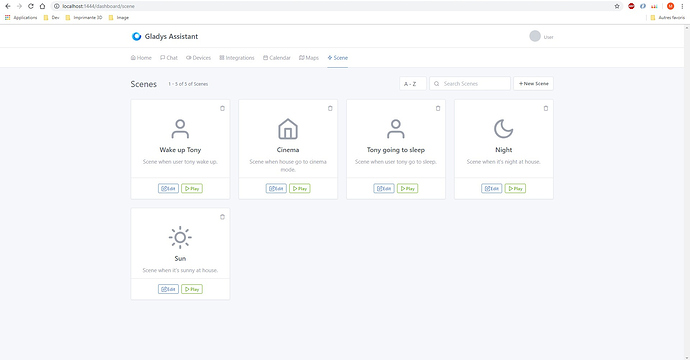
Task: Open the Calendar tab
Action: click(x=277, y=58)
